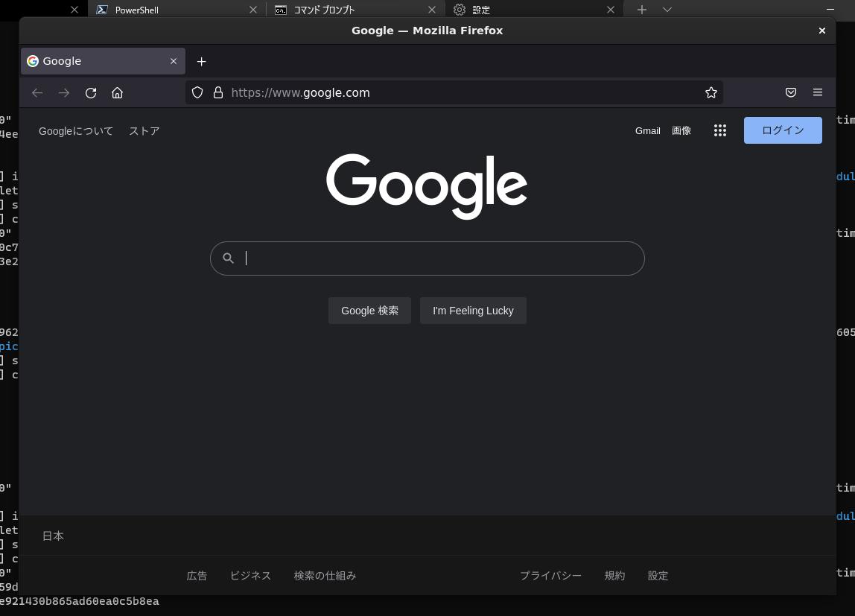Open ビジネス footer link
Viewport: 855px width, 616px height.
click(x=250, y=576)
